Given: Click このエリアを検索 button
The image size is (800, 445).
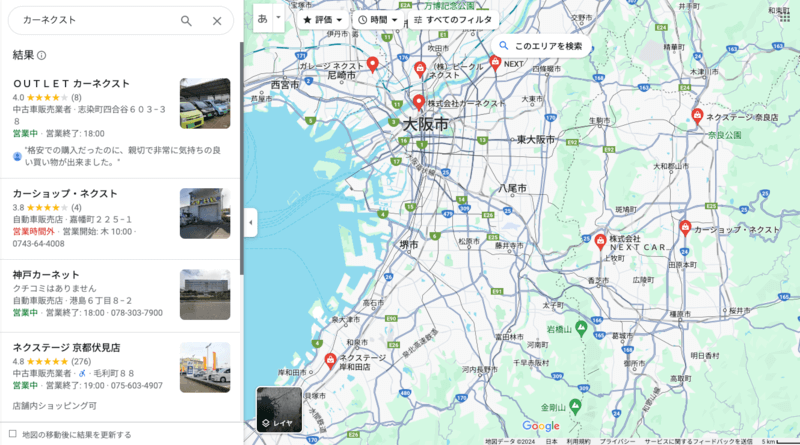Looking at the screenshot, I should (x=540, y=46).
